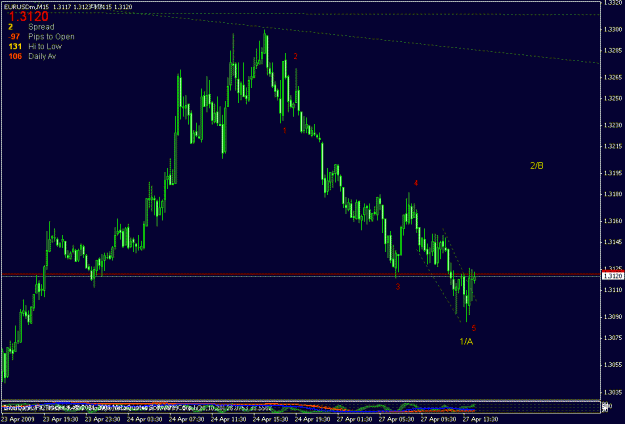Click the 1.3055 price axis label
625x424 pixels.
[611, 365]
